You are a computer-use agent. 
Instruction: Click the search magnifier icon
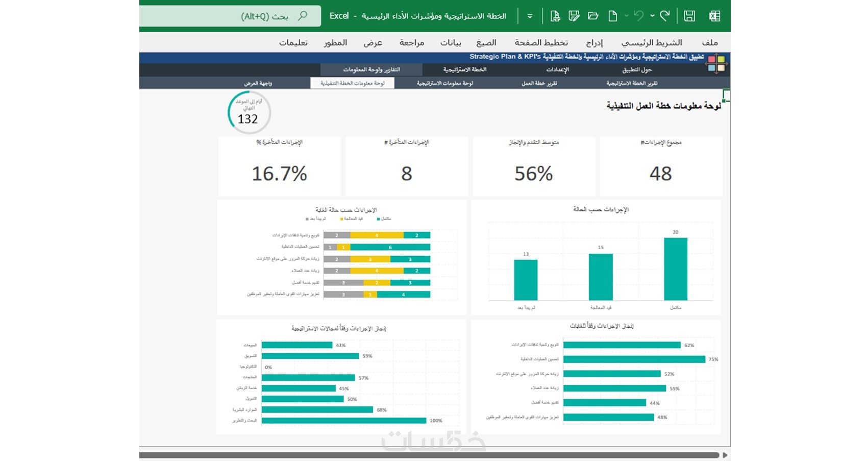point(303,16)
